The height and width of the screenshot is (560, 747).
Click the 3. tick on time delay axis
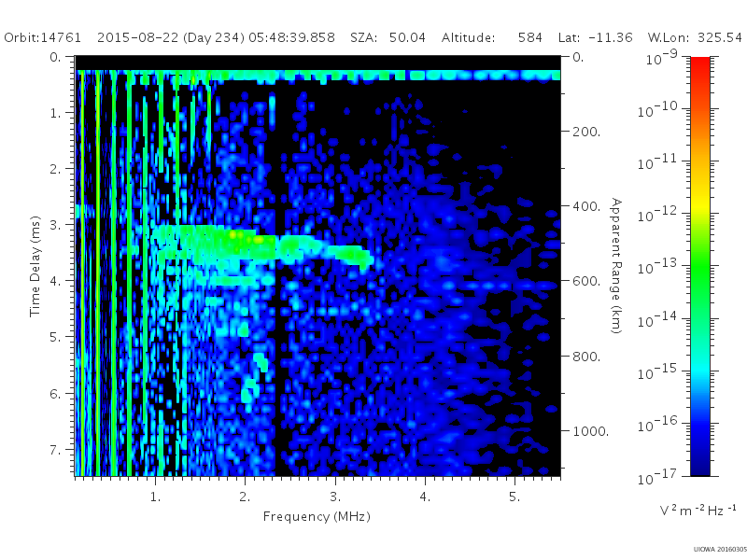(56, 225)
